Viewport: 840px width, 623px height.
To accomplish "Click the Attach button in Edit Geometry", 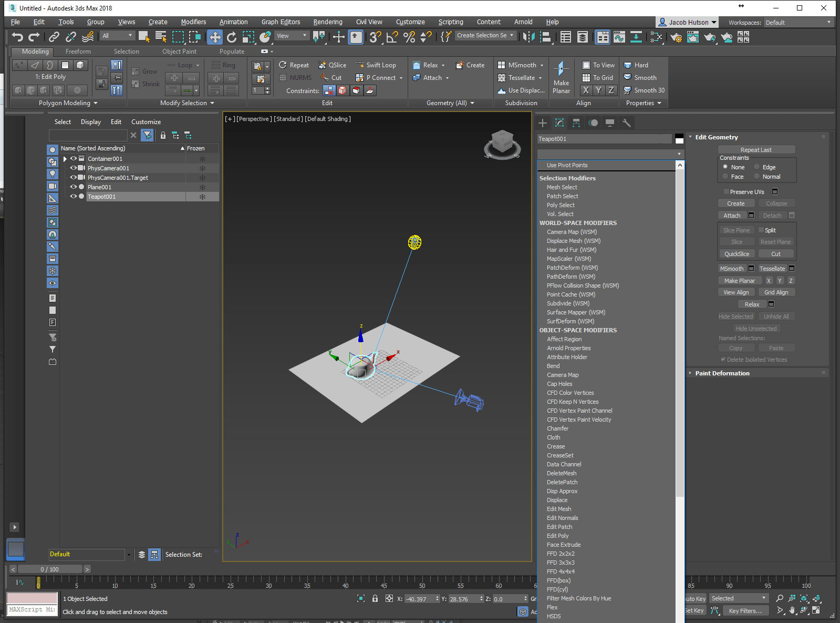I will (x=732, y=216).
